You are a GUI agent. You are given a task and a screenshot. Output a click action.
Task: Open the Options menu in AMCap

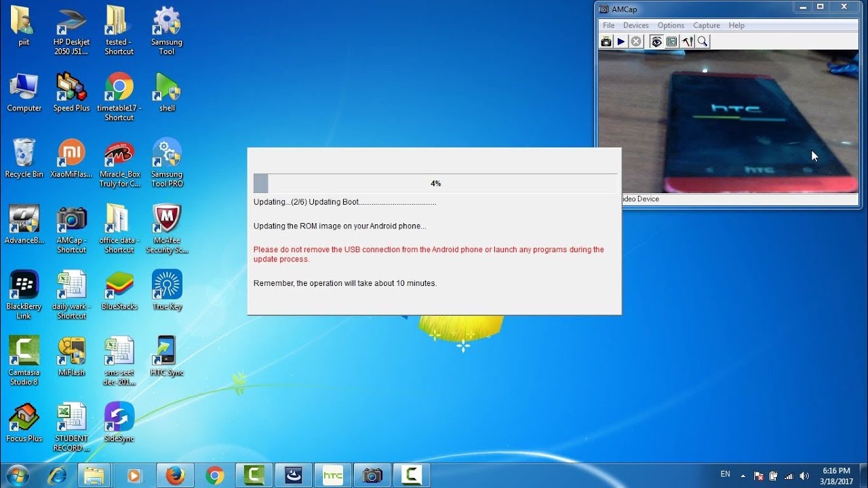pyautogui.click(x=671, y=26)
